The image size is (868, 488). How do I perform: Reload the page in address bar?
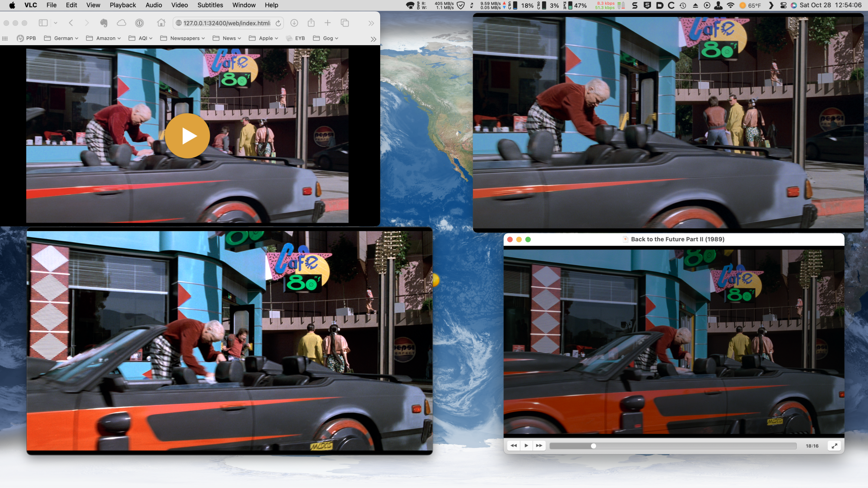pyautogui.click(x=278, y=23)
